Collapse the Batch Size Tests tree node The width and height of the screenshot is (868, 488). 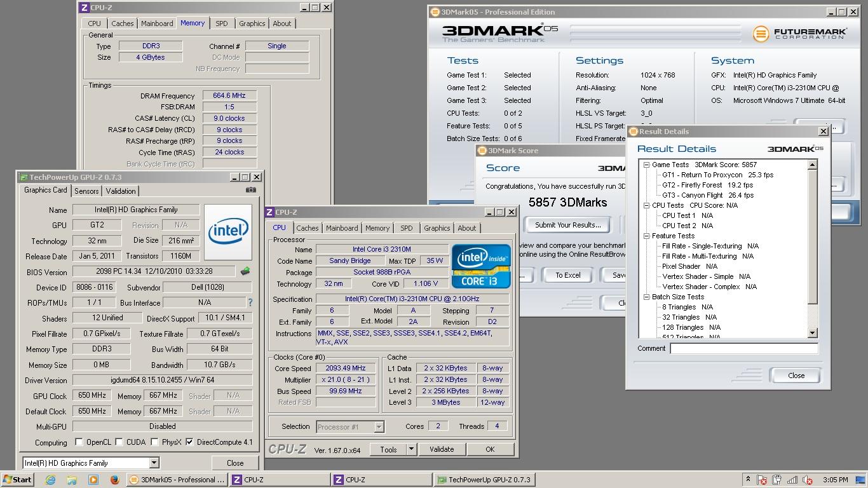(646, 297)
